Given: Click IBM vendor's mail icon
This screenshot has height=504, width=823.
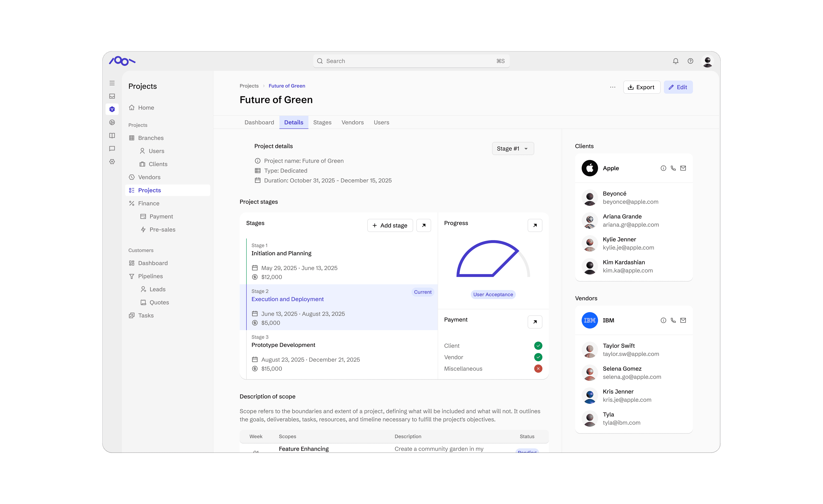Looking at the screenshot, I should pyautogui.click(x=683, y=320).
